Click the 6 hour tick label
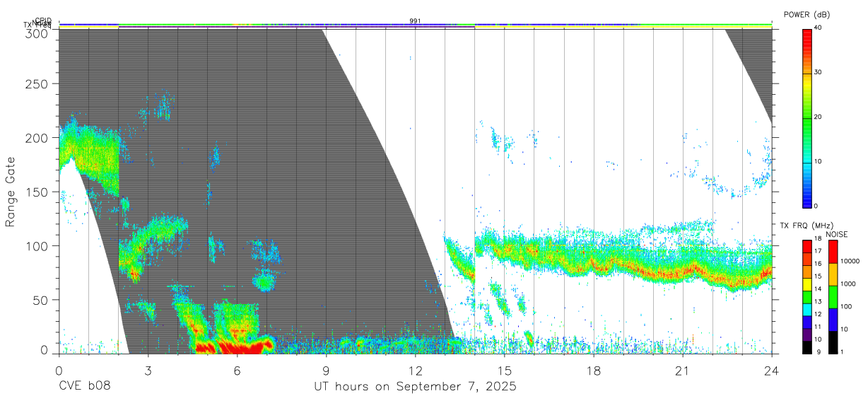This screenshot has width=868, height=401. click(237, 371)
